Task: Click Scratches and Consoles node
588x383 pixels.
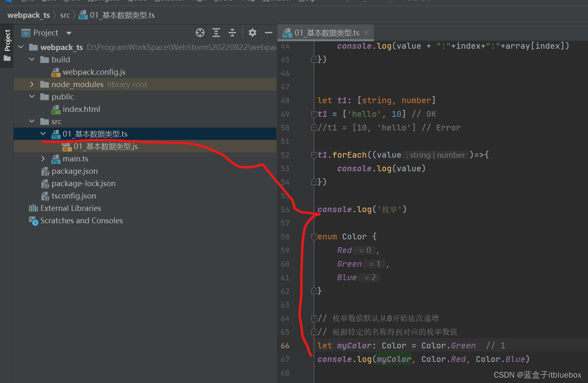Action: coord(82,220)
